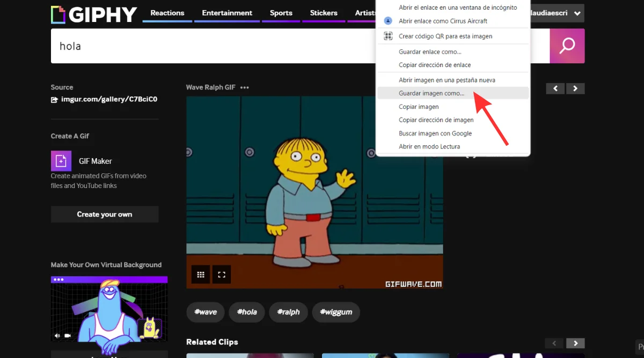The image size is (644, 358).
Task: Click the share icon beside the imgur source link
Action: (x=54, y=99)
